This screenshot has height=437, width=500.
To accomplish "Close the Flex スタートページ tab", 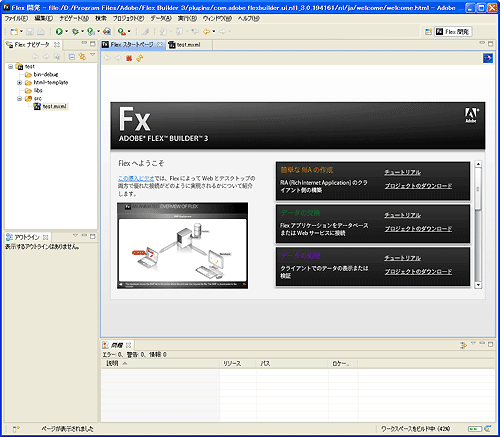I will coord(160,45).
